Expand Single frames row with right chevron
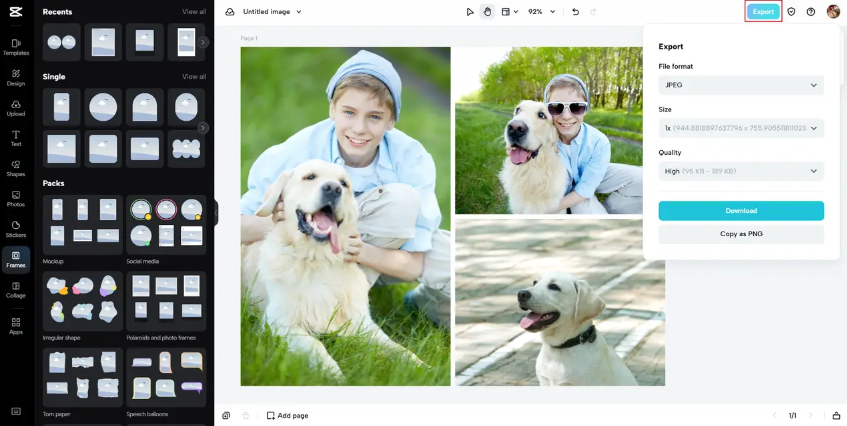The image size is (847, 426). pyautogui.click(x=203, y=128)
